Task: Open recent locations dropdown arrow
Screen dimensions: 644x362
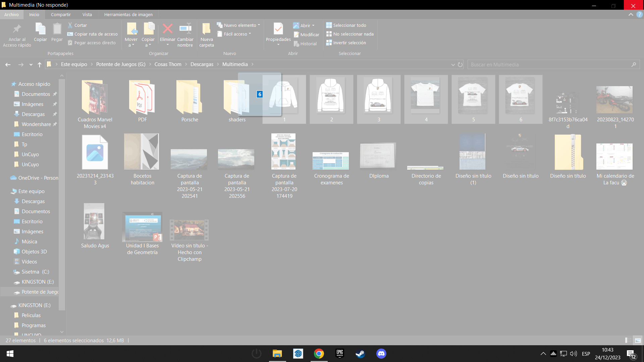Action: pos(31,64)
